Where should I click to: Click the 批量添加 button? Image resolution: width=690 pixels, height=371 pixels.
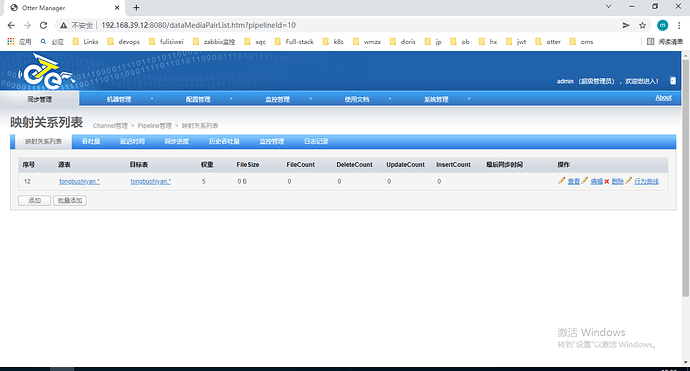click(70, 200)
